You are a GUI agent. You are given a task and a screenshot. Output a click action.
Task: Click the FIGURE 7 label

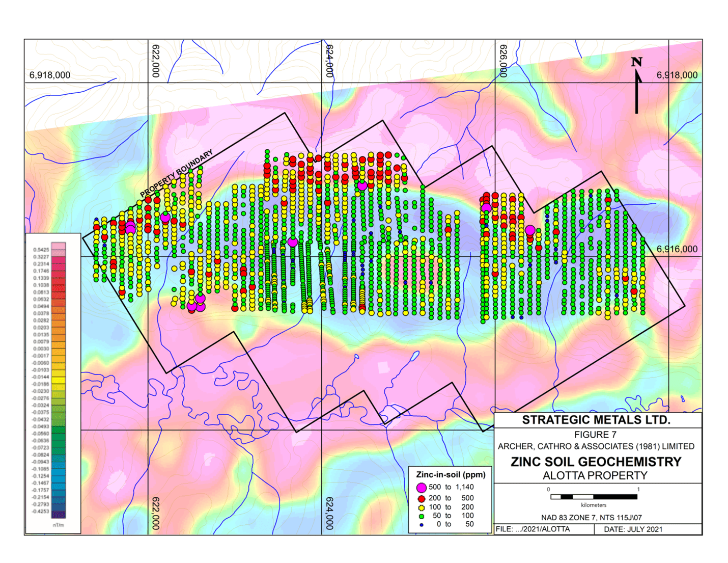(595, 435)
